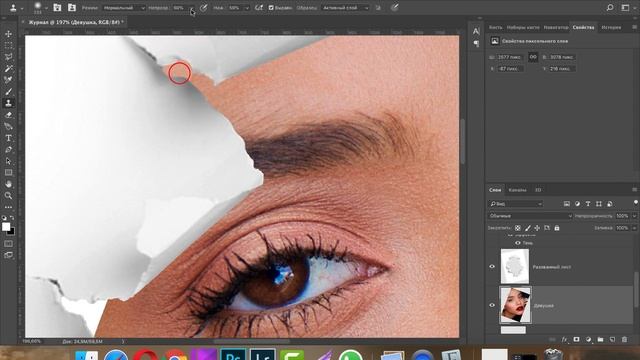Toggle the width-height link icon in Properties
The image size is (640, 360).
533,57
